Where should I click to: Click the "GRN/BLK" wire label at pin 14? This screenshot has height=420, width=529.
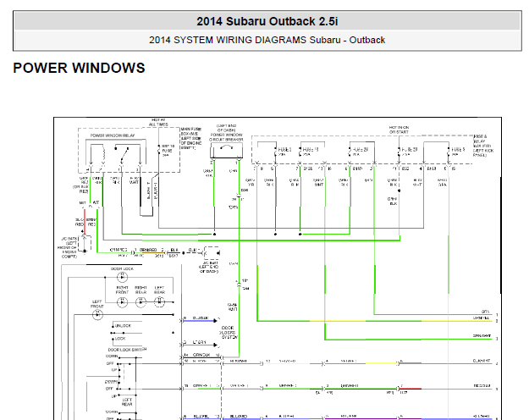[x=201, y=355]
